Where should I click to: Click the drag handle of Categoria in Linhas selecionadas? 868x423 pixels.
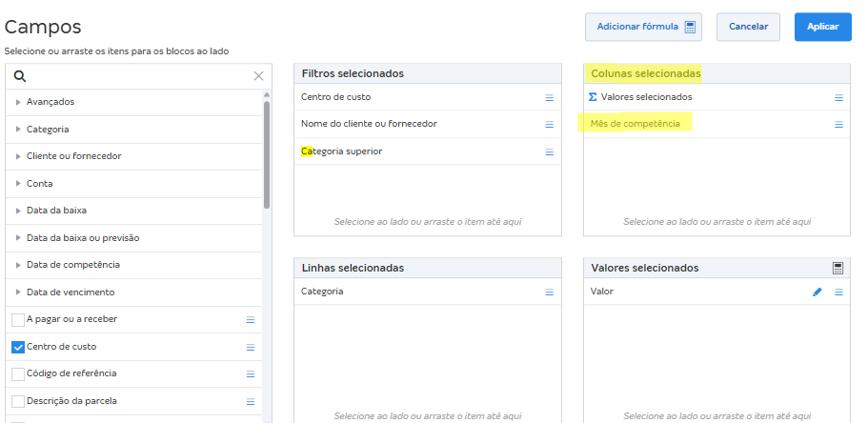pos(549,292)
